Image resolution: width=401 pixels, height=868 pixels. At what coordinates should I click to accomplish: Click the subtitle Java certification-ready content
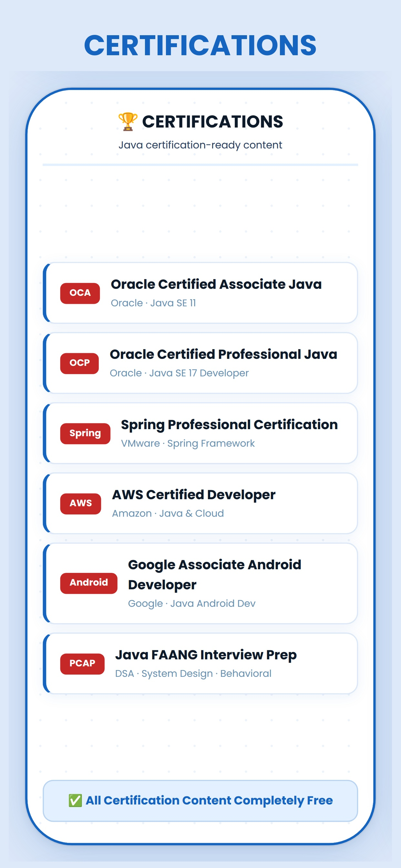(x=200, y=145)
